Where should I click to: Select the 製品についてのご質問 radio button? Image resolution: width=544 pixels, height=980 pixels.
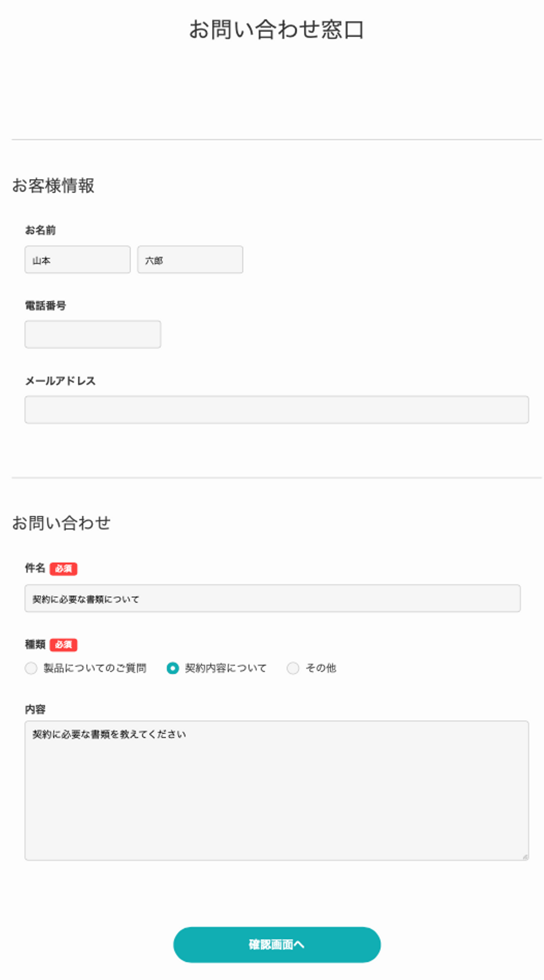pyautogui.click(x=31, y=668)
